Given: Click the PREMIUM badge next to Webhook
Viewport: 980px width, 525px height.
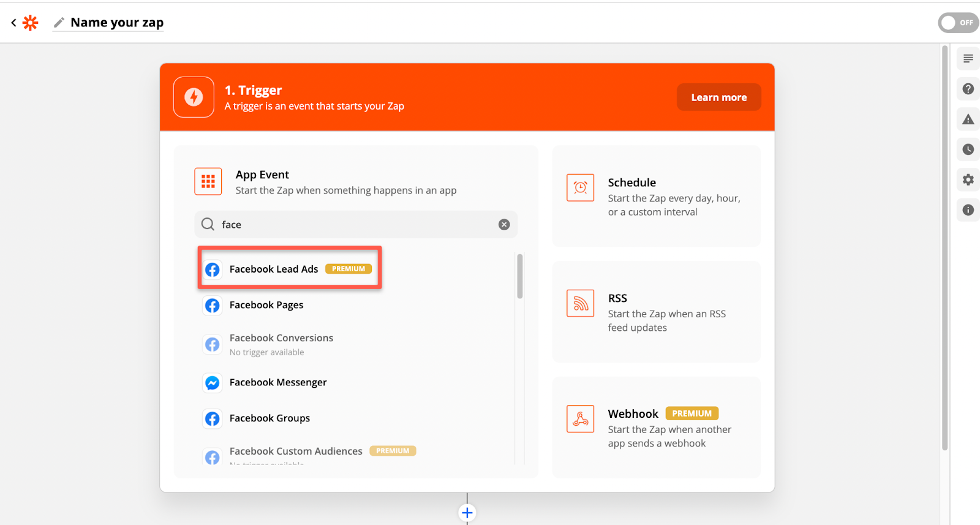Looking at the screenshot, I should (692, 414).
